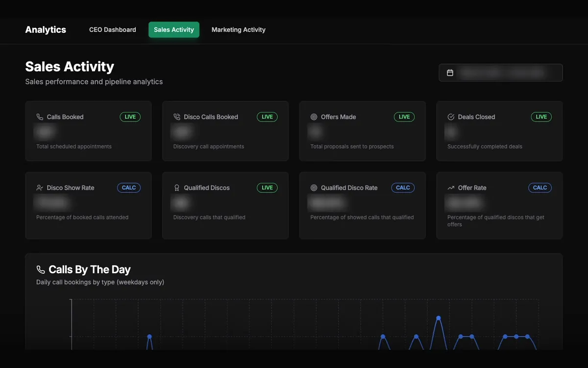Click 'Successfully completed deals' description
Screen dimensions: 588x368
pos(485,146)
